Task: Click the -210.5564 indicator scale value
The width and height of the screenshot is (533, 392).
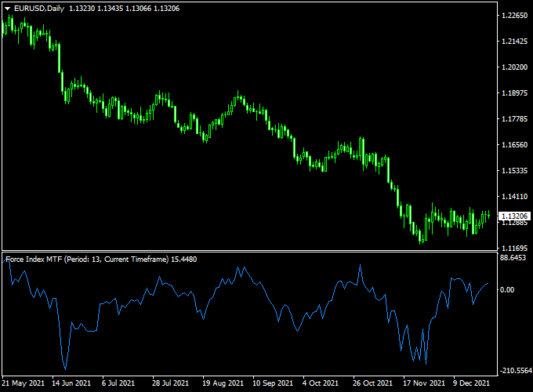Action: click(x=514, y=368)
